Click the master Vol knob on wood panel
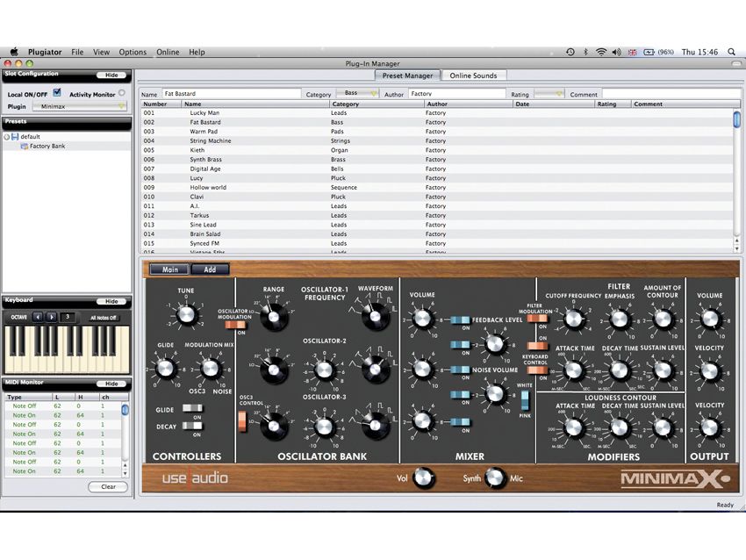The image size is (746, 560). tap(423, 477)
